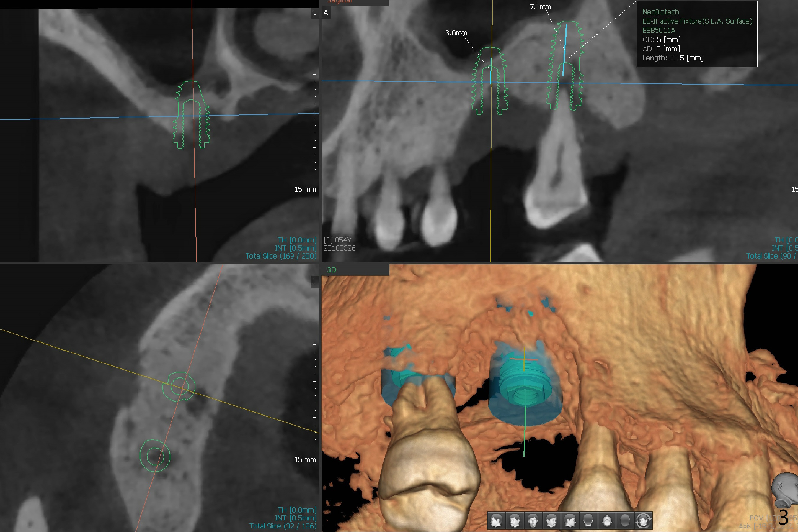This screenshot has width=798, height=532.
Task: Click the L orientation marker in axial view
Action: pos(315,283)
